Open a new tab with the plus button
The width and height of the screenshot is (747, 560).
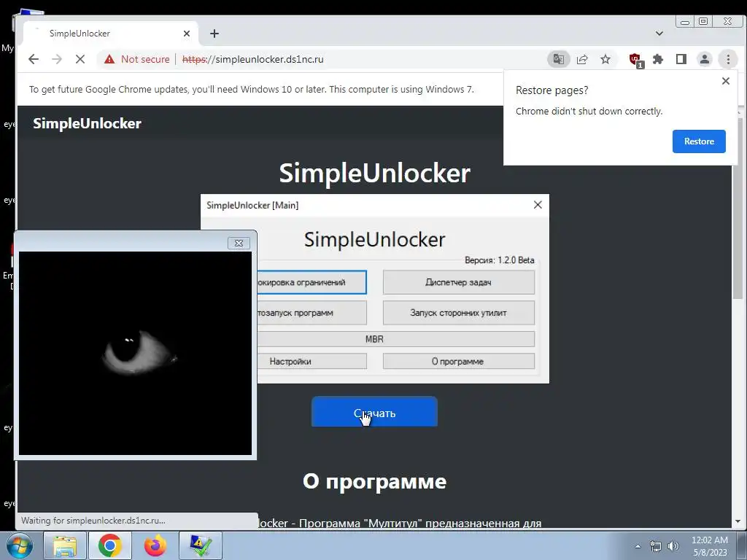(x=214, y=34)
